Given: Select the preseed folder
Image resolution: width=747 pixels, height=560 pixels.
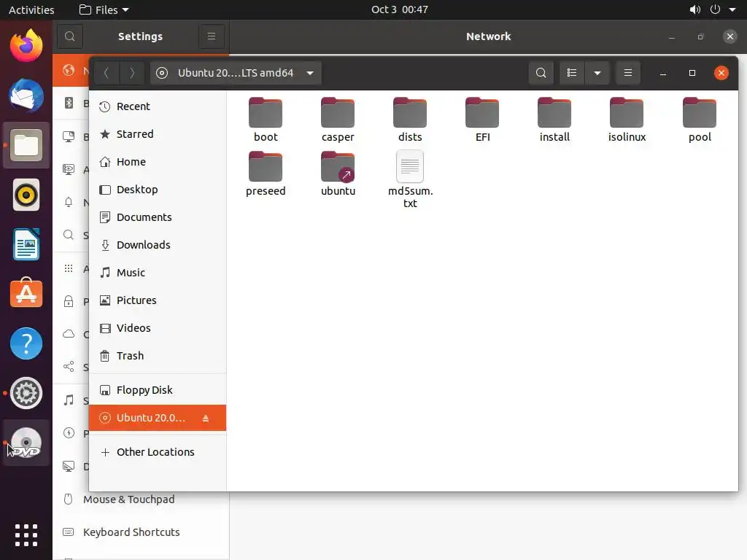Looking at the screenshot, I should [266, 174].
